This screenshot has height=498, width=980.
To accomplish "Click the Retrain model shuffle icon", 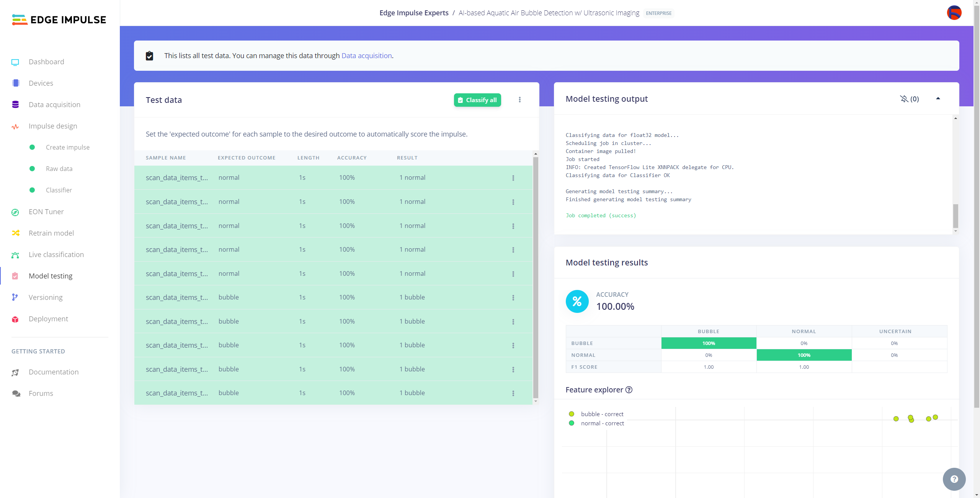I will [x=15, y=233].
